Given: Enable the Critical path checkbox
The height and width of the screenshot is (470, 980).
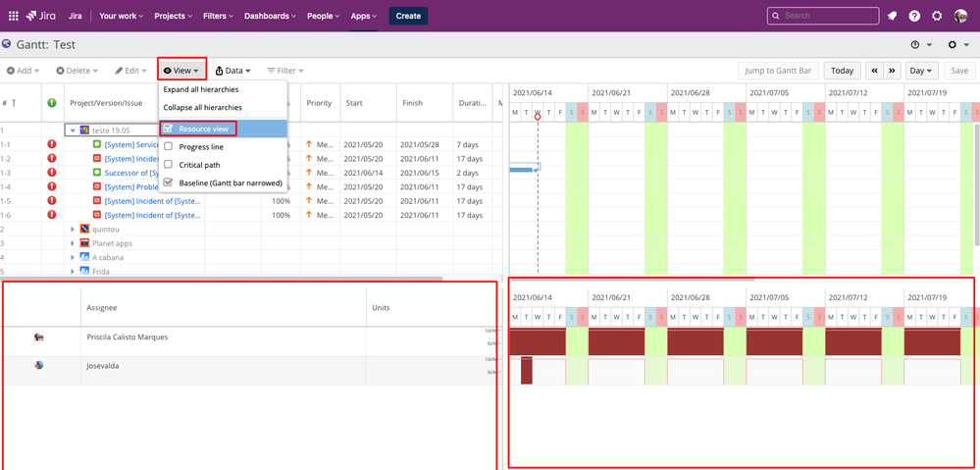Looking at the screenshot, I should pos(168,165).
